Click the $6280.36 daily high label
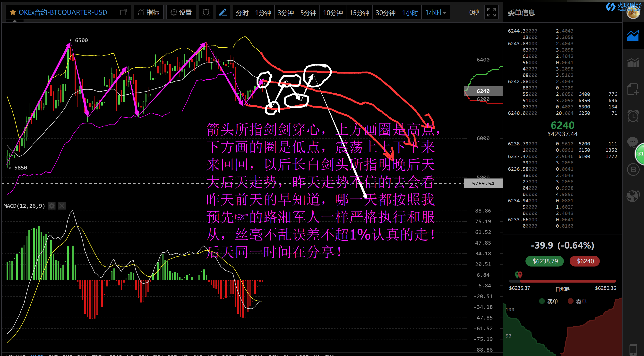The height and width of the screenshot is (356, 644). click(605, 288)
